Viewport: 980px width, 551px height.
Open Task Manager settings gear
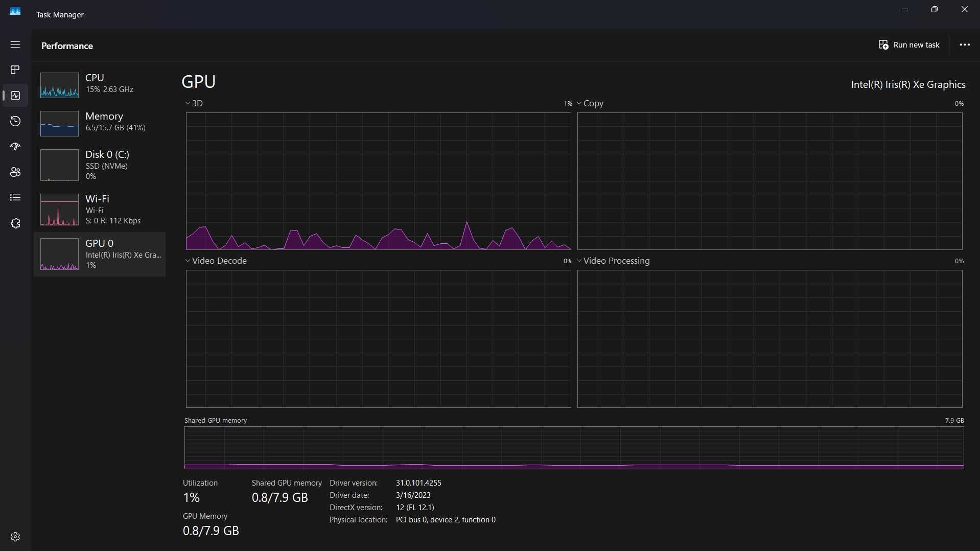[15, 537]
